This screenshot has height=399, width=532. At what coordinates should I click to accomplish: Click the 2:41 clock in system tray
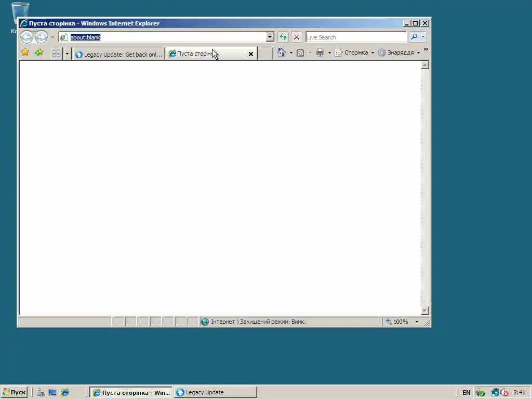519,393
